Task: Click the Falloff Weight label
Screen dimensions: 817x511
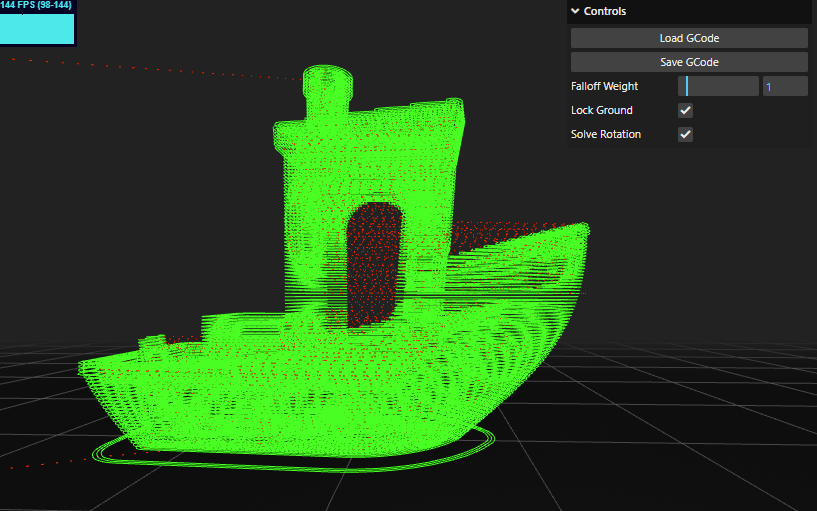Action: pos(604,86)
